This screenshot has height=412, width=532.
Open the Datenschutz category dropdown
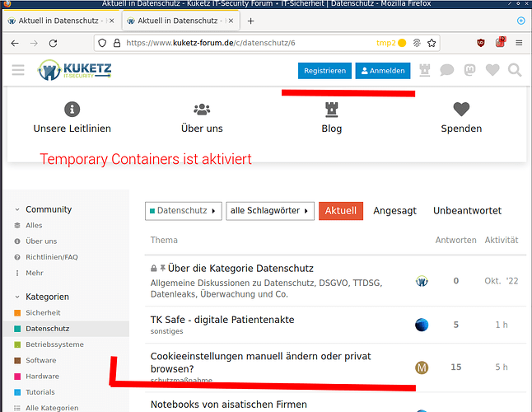click(183, 211)
